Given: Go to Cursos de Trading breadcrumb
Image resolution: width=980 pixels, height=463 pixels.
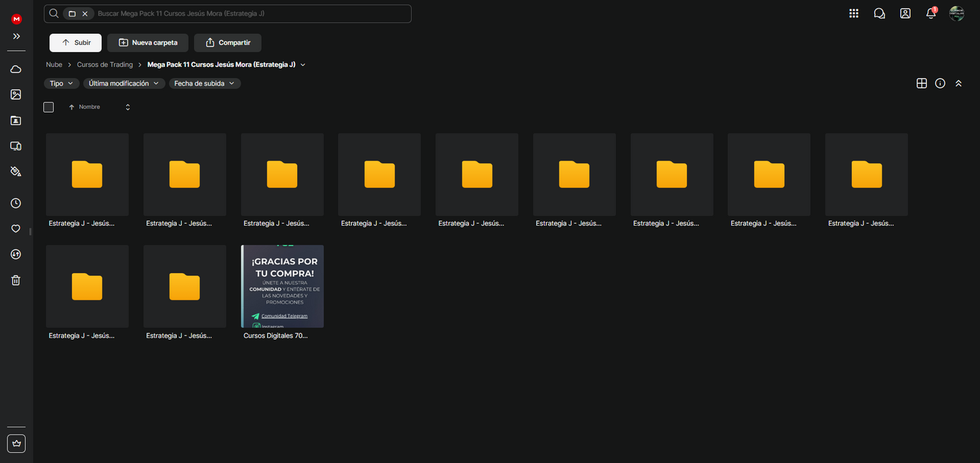Looking at the screenshot, I should pos(104,65).
